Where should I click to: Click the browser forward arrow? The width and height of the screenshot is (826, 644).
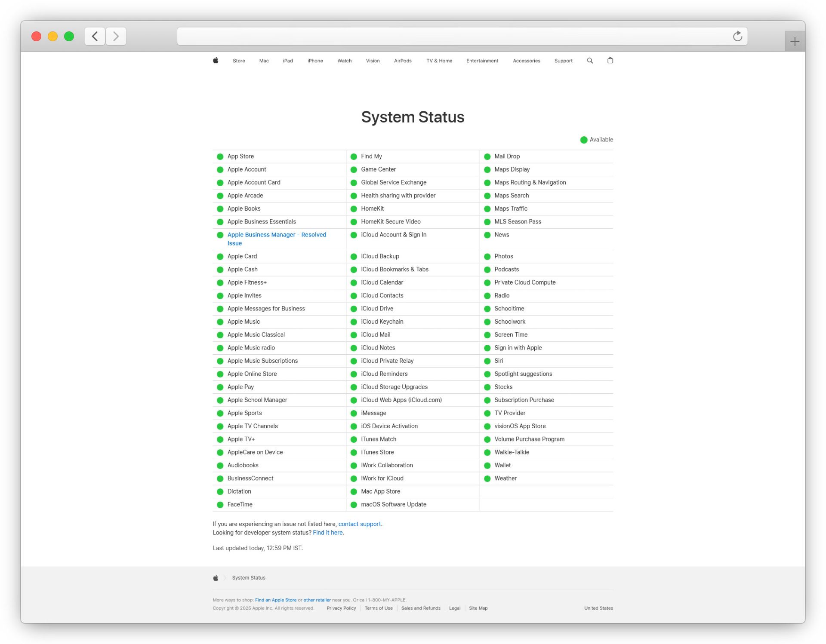[x=116, y=36]
